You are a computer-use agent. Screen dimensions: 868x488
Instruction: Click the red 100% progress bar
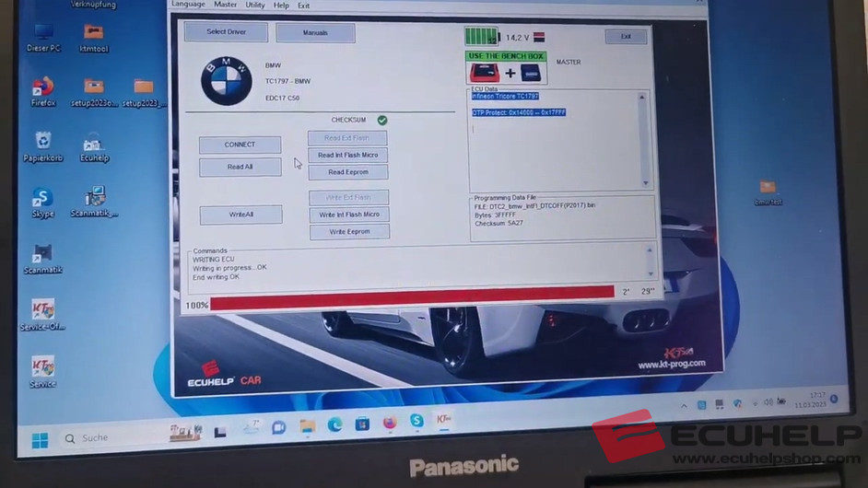[412, 299]
